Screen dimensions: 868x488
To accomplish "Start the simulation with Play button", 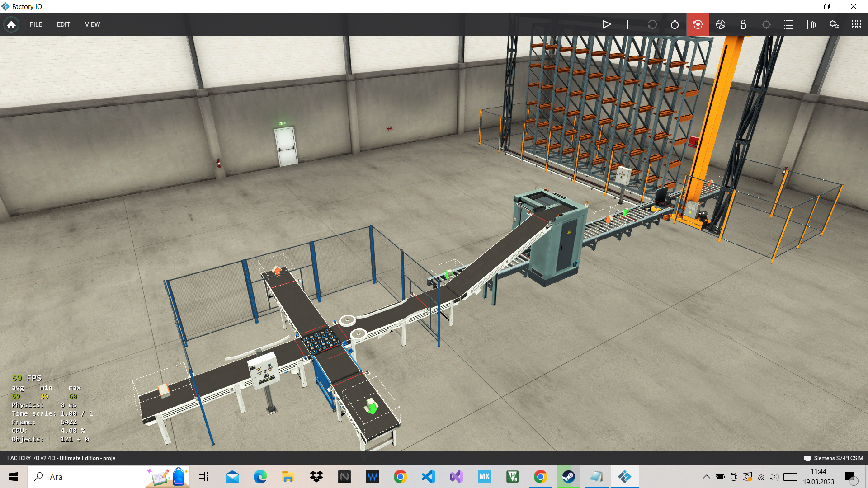I will (607, 24).
